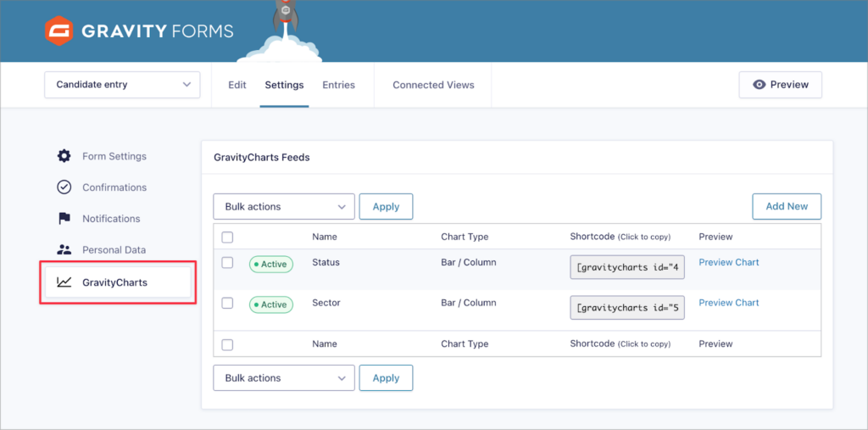Click the eye icon in Preview button
This screenshot has width=868, height=430.
tap(759, 85)
